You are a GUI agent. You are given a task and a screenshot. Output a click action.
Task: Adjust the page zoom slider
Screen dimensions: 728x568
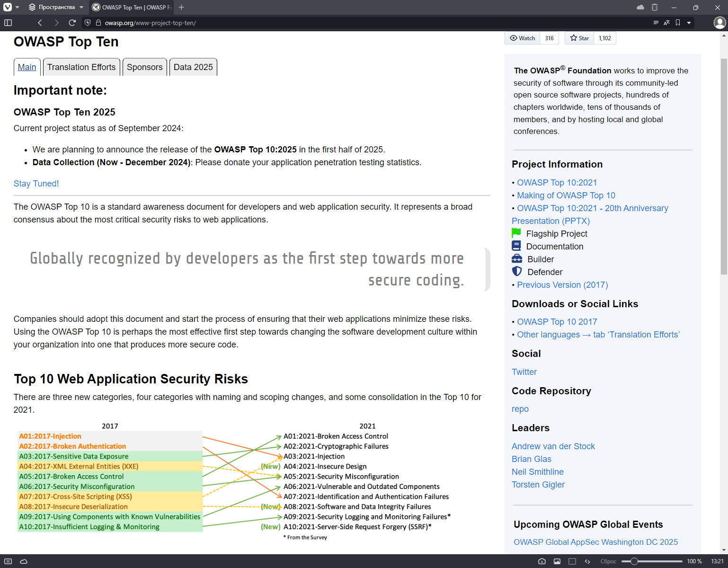click(x=652, y=561)
